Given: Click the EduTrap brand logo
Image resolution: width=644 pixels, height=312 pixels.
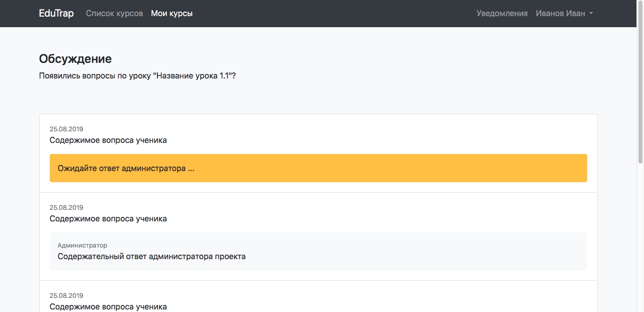Looking at the screenshot, I should tap(56, 14).
